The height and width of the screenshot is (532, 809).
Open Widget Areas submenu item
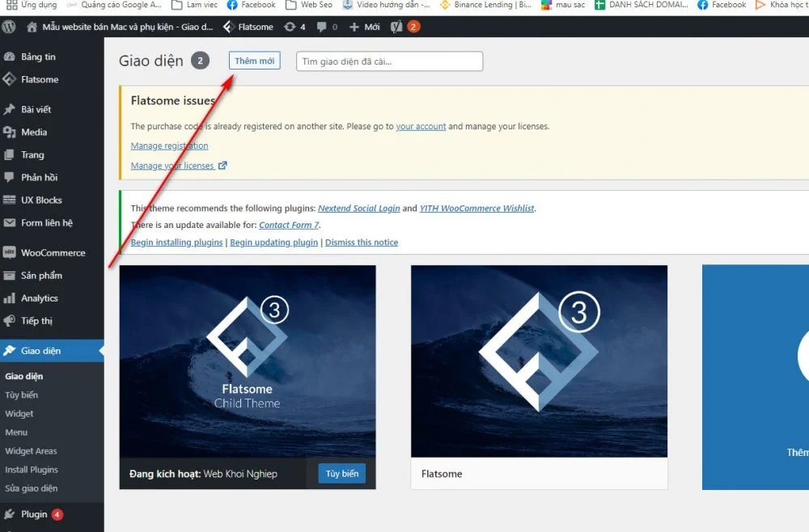click(x=31, y=451)
